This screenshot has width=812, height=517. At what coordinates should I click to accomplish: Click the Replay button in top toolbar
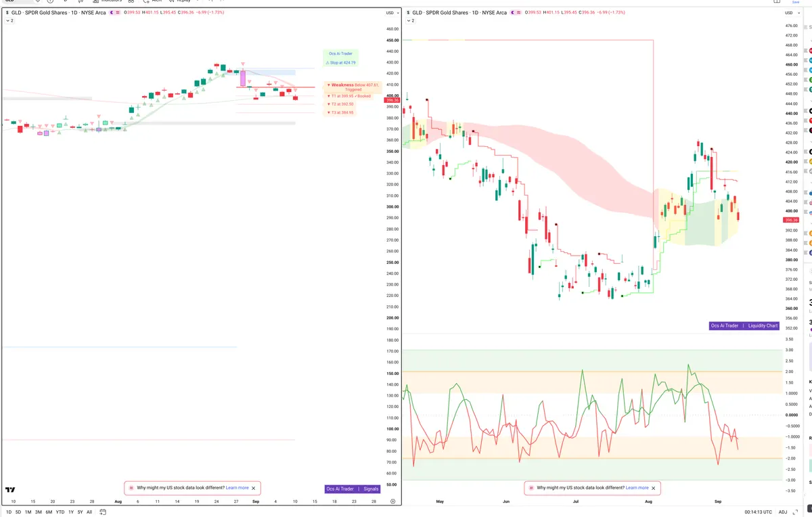point(181,1)
